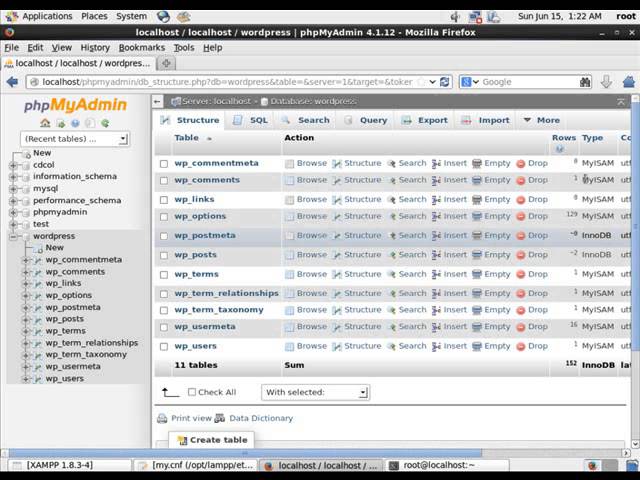The width and height of the screenshot is (640, 480).
Task: Click the Firefox downloads arrow icon
Action: pyautogui.click(x=606, y=82)
